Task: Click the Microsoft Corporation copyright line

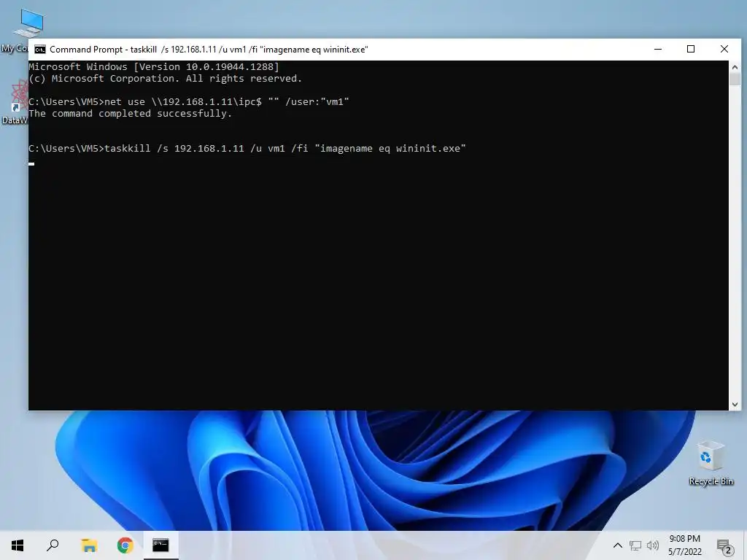Action: [166, 79]
